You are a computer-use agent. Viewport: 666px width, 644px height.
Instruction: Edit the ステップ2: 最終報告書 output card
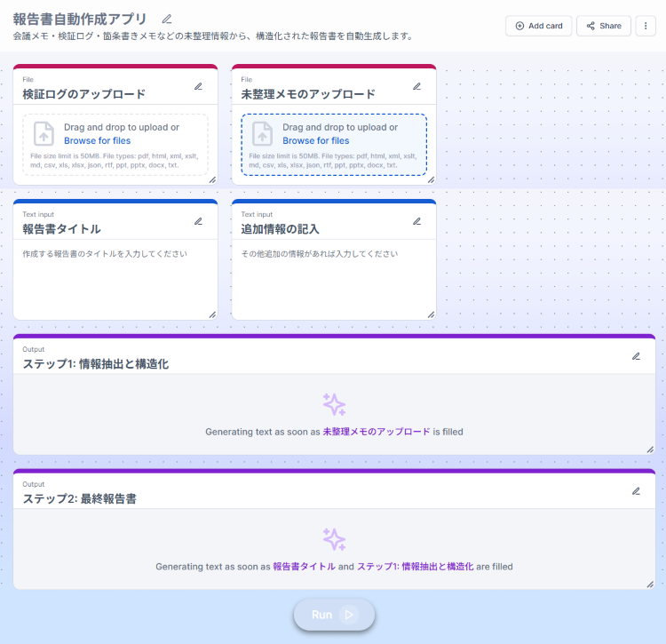click(636, 490)
